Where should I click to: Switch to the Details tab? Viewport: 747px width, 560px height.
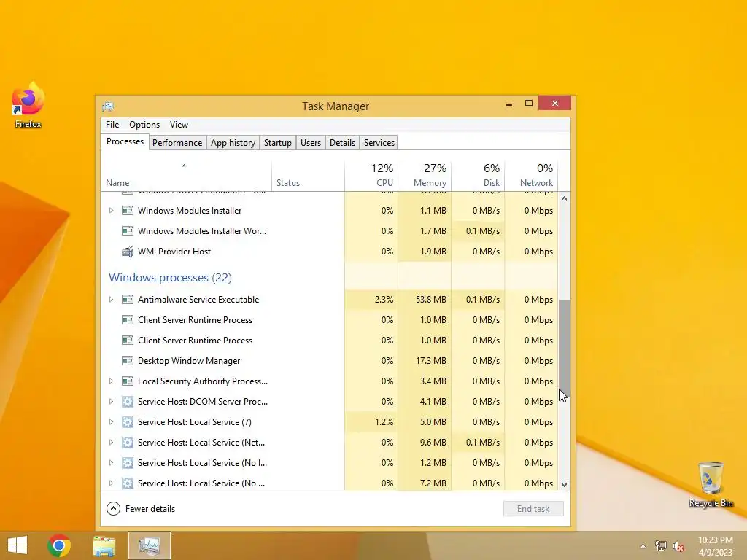pos(343,143)
